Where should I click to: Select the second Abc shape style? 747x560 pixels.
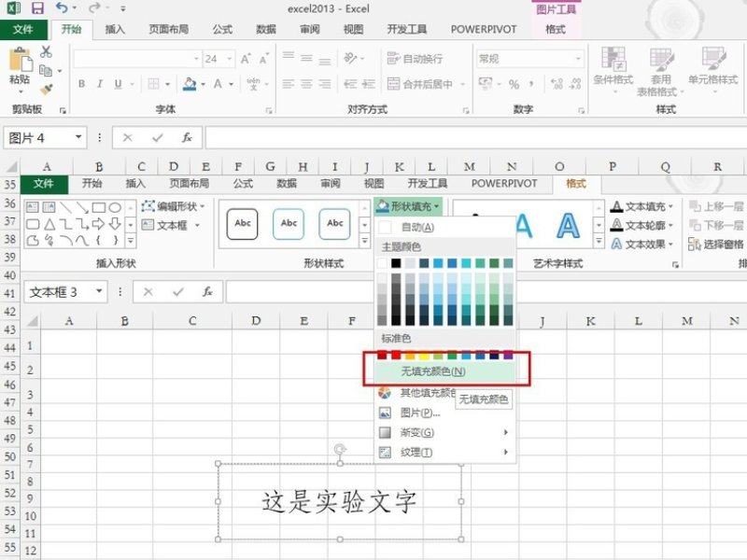point(288,224)
